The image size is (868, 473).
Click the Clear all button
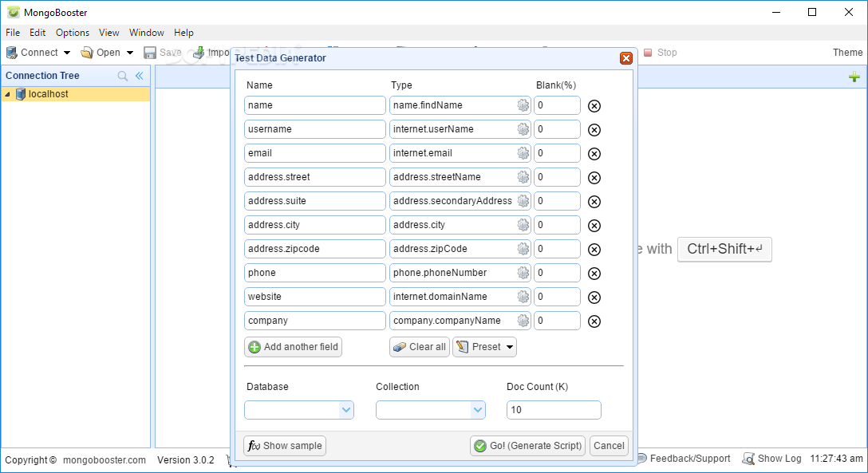pyautogui.click(x=420, y=347)
